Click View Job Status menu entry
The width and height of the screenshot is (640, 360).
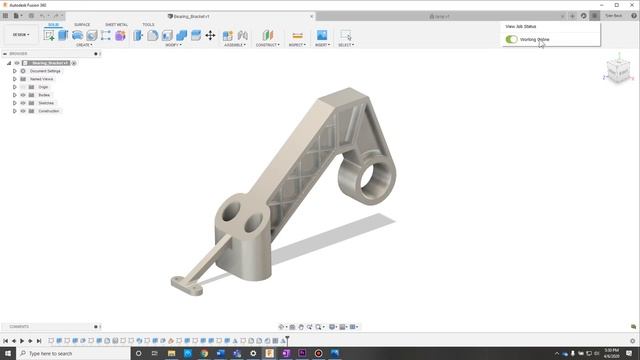pyautogui.click(x=521, y=26)
